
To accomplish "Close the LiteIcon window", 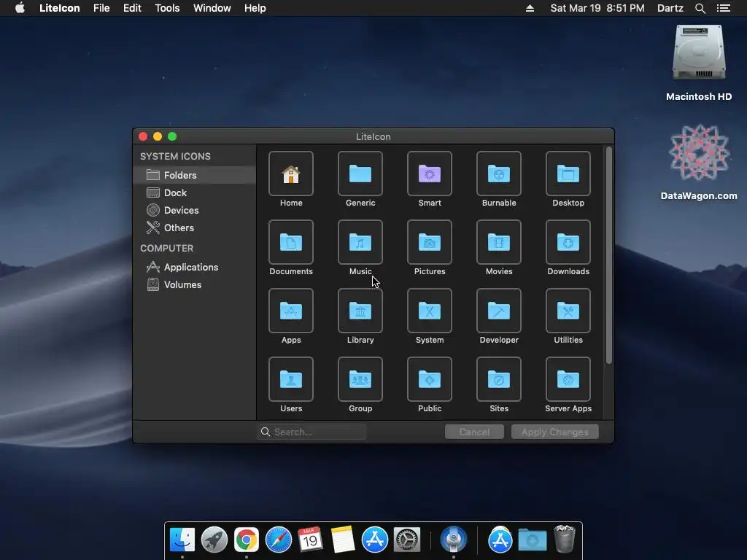I will (x=143, y=136).
